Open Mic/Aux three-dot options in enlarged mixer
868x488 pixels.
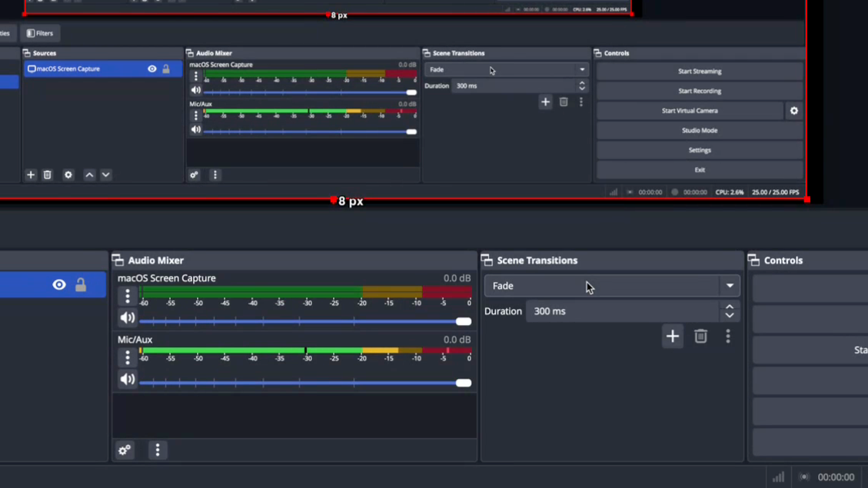click(x=128, y=357)
